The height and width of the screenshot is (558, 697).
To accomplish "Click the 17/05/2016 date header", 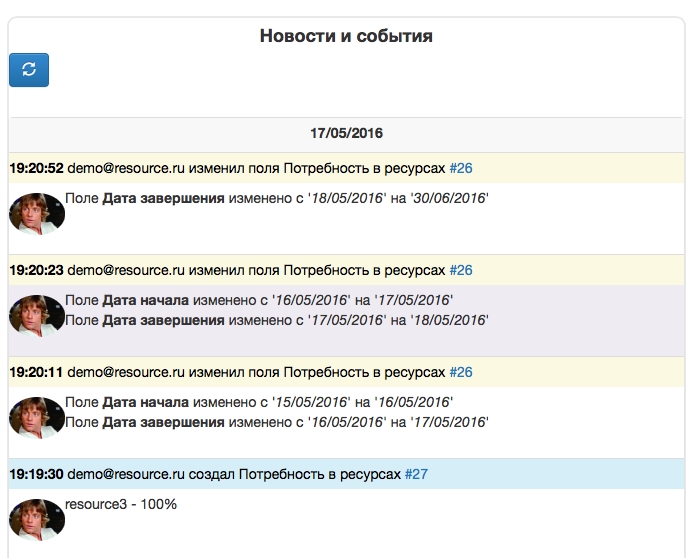I will (346, 133).
